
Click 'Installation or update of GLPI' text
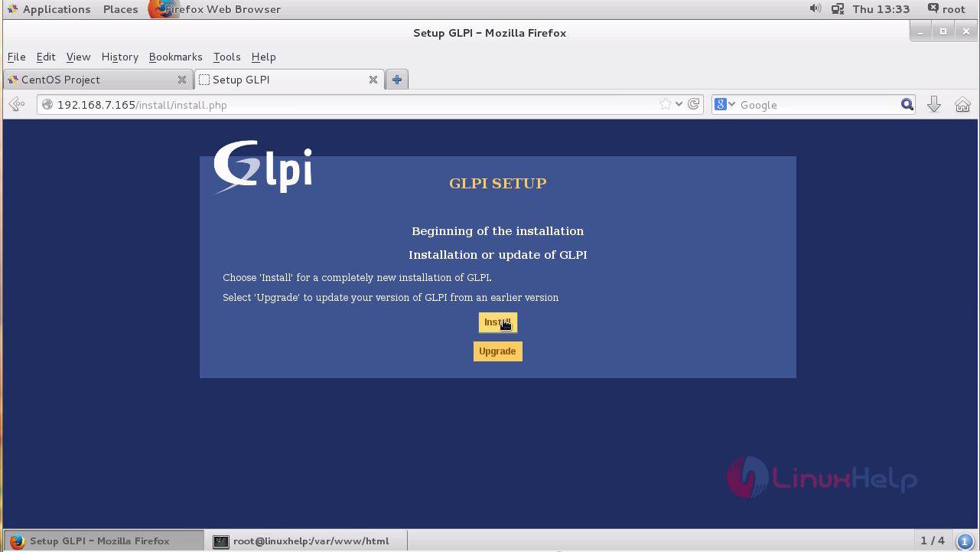[498, 255]
